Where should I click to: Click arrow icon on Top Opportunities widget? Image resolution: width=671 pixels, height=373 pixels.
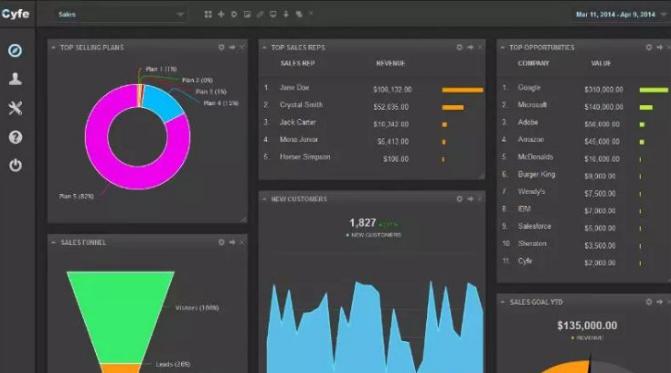[659, 47]
